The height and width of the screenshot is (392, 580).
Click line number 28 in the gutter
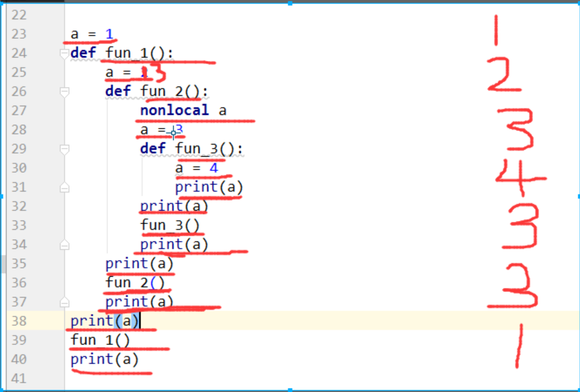pos(19,130)
